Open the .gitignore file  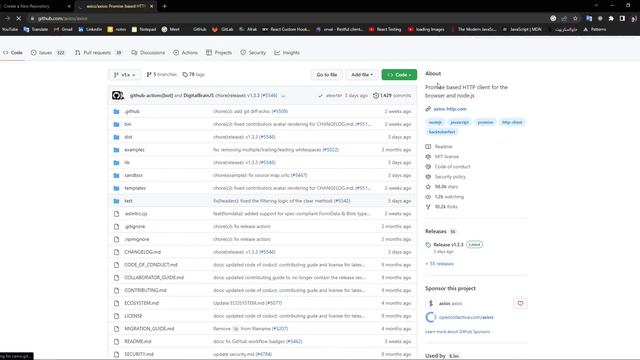[134, 227]
